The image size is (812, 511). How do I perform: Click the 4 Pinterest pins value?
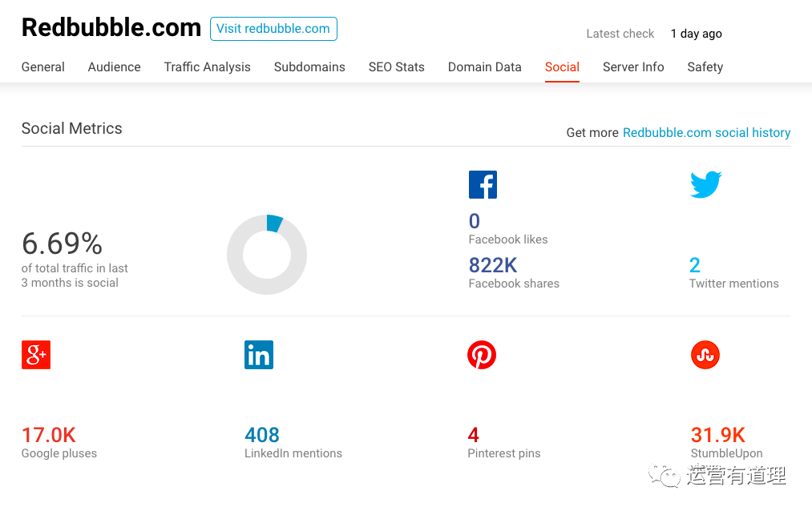473,435
